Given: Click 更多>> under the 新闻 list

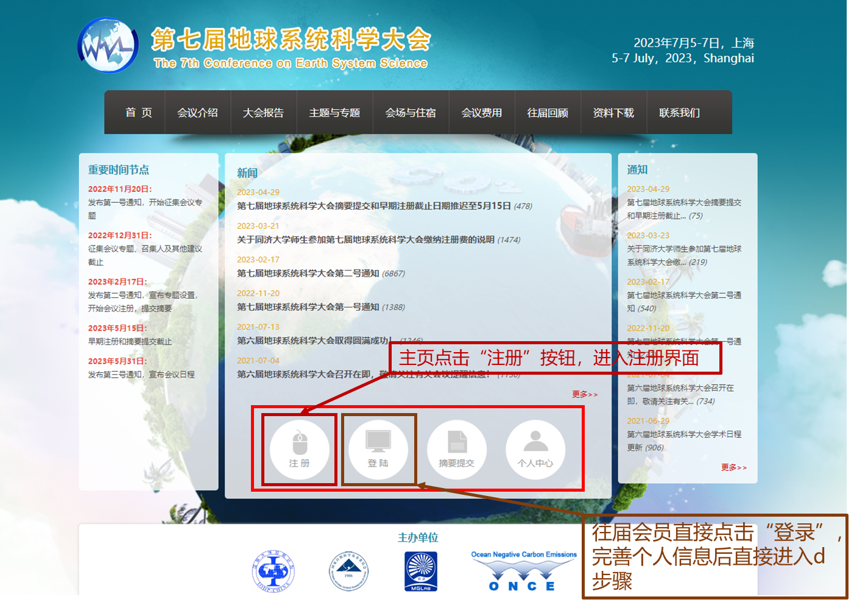Looking at the screenshot, I should [585, 394].
